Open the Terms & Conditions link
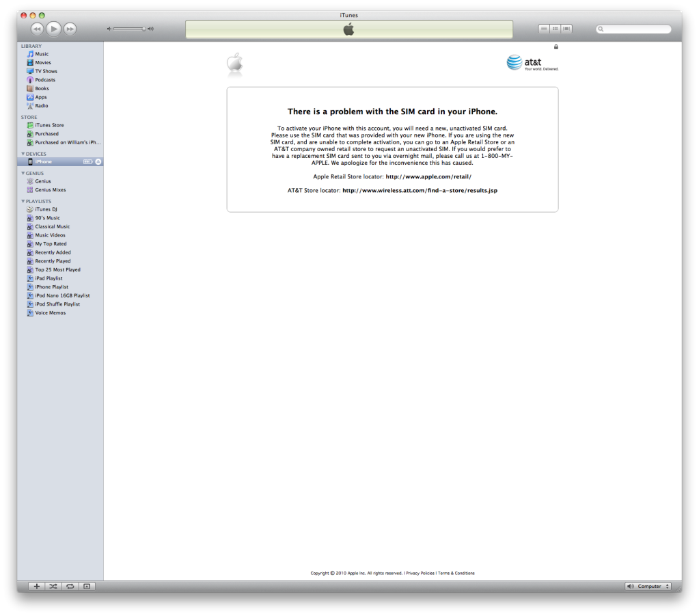This screenshot has height=616, width=699. (456, 573)
